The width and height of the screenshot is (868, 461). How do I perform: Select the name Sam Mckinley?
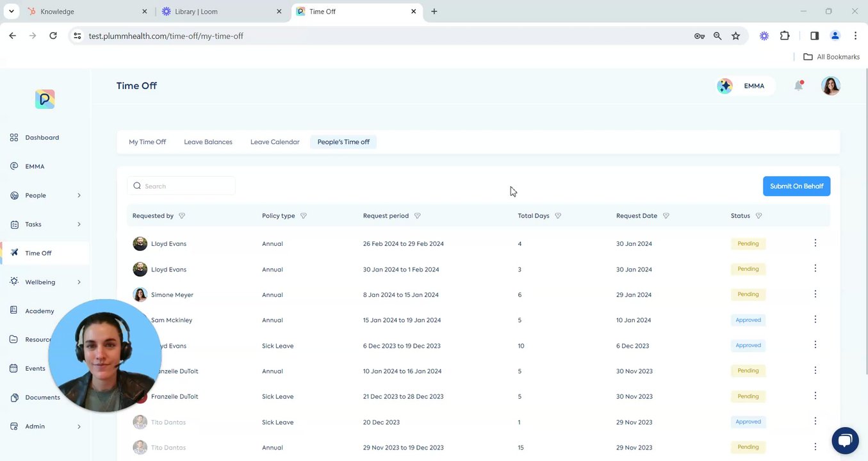[172, 320]
